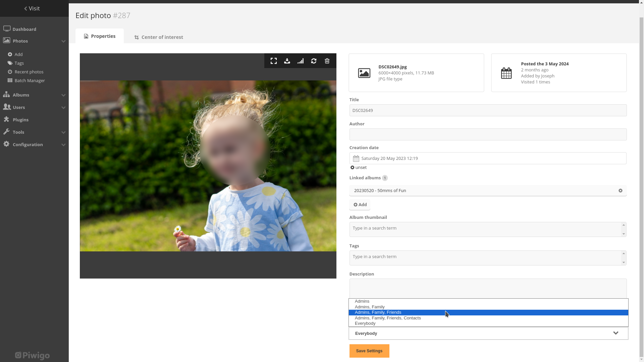Open the Properties tab

[x=100, y=36]
